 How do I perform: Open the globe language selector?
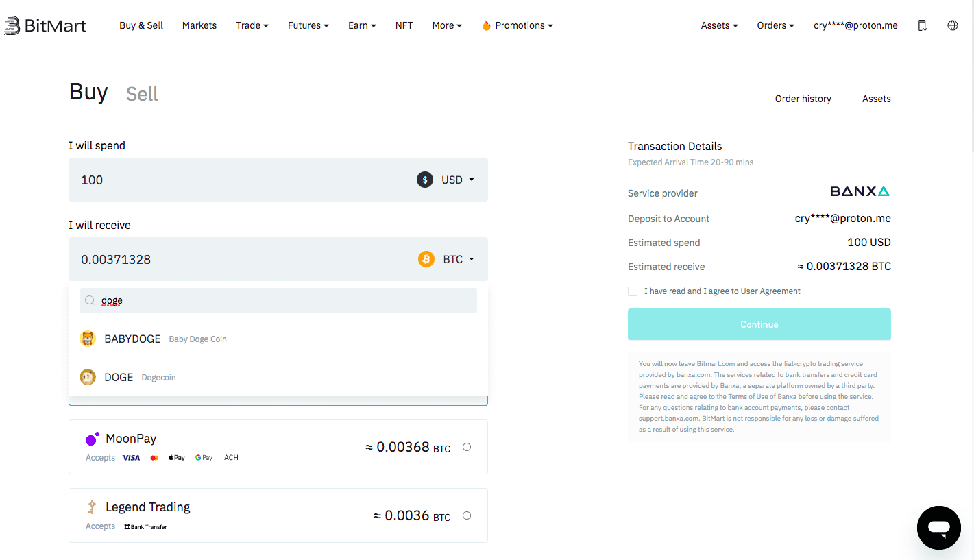(x=953, y=25)
